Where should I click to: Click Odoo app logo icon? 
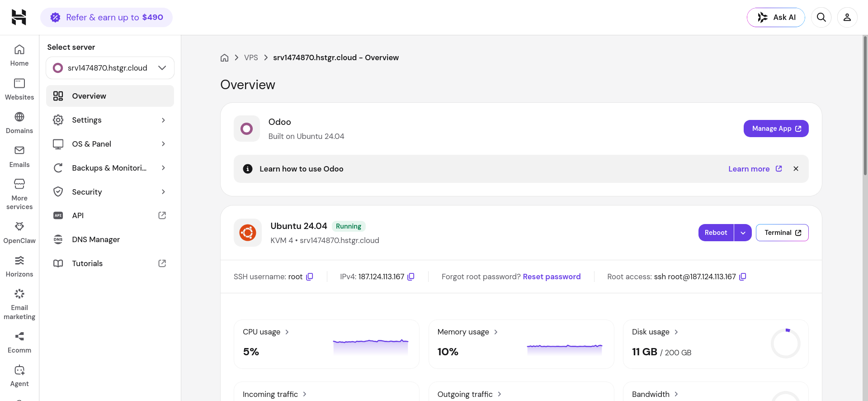coord(247,129)
